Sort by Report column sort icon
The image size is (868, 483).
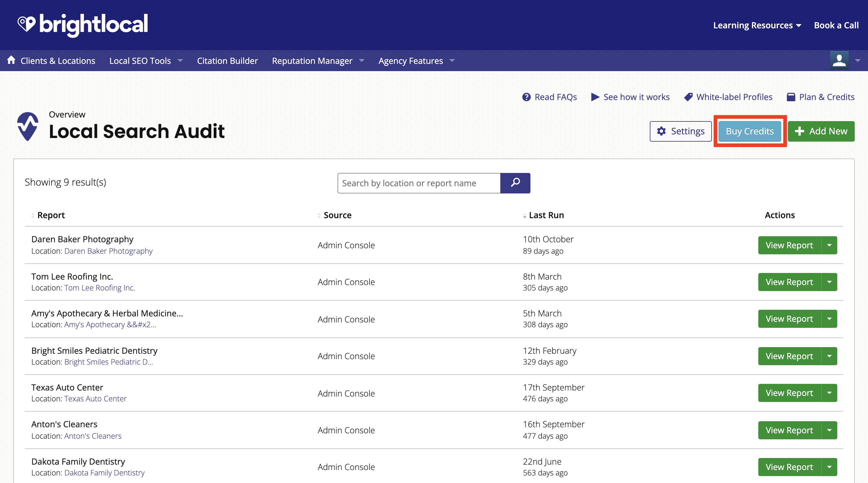tap(33, 215)
